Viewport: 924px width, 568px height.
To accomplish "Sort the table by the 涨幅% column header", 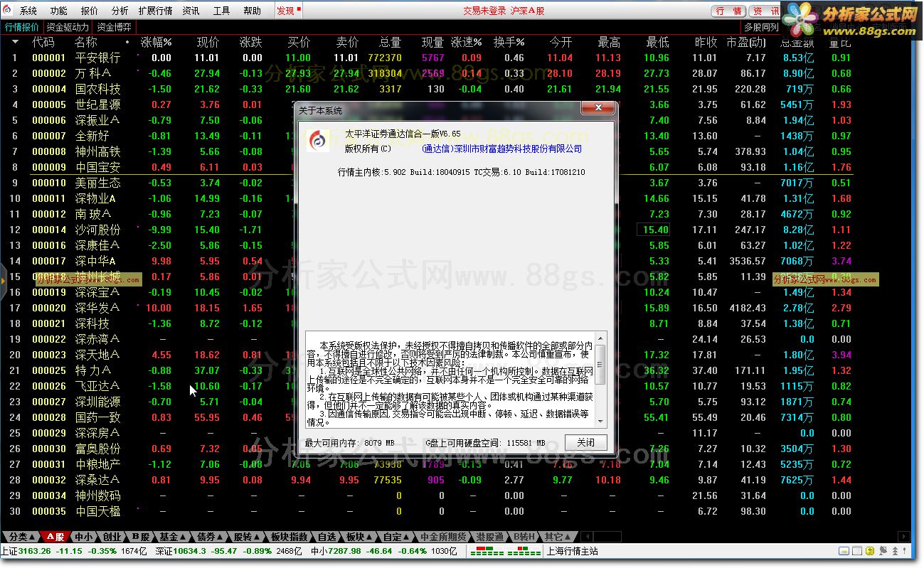I will click(x=156, y=42).
